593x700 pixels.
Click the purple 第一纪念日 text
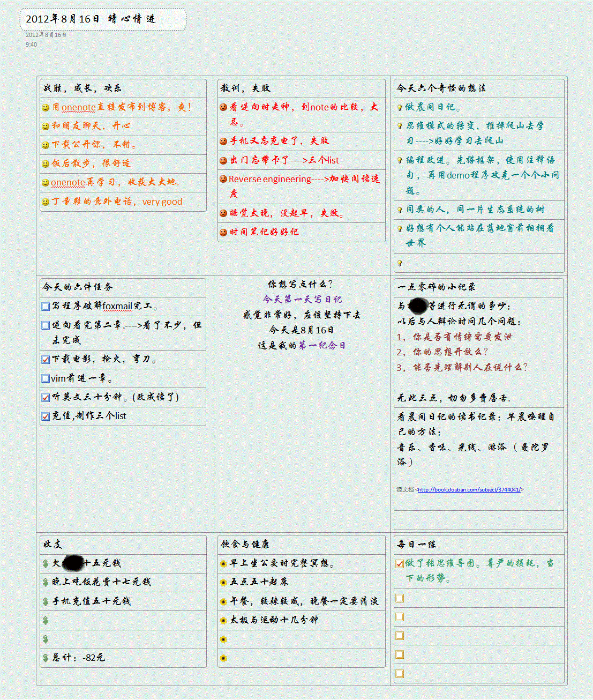[x=322, y=346]
